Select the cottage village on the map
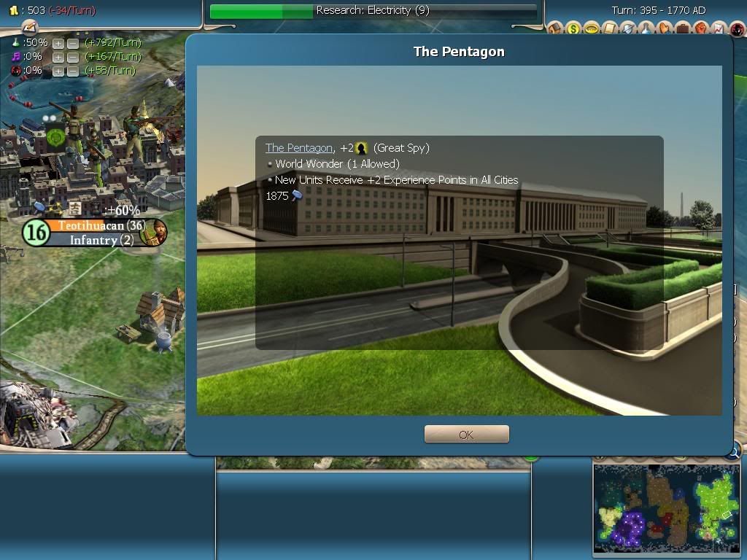Viewport: 747px width, 560px height. (153, 318)
